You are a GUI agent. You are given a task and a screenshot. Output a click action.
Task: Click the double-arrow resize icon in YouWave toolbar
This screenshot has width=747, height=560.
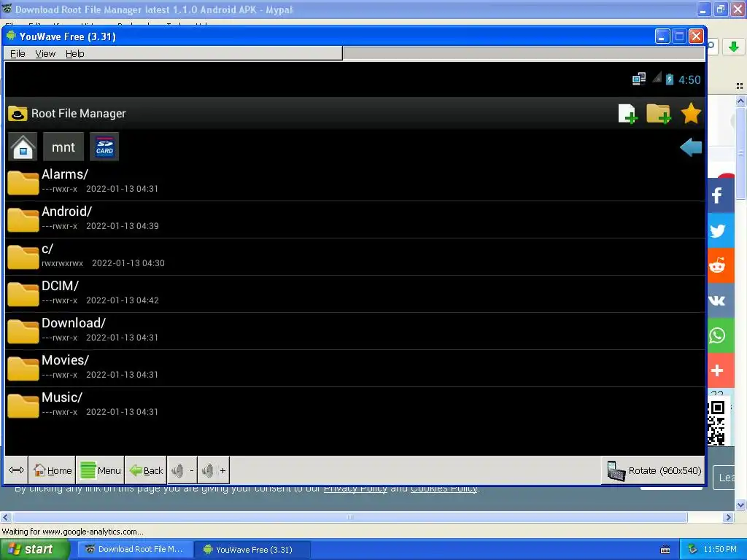(x=16, y=470)
